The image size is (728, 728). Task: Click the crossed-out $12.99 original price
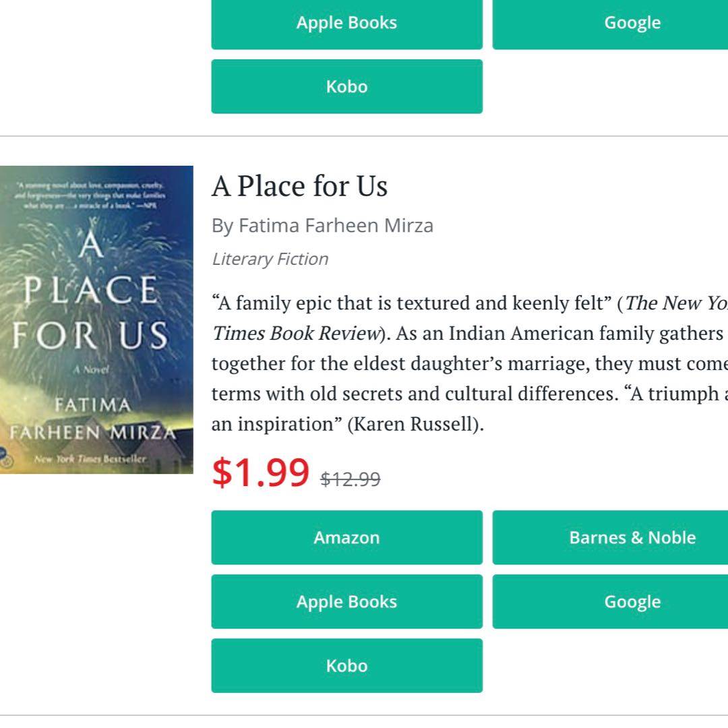click(x=350, y=479)
